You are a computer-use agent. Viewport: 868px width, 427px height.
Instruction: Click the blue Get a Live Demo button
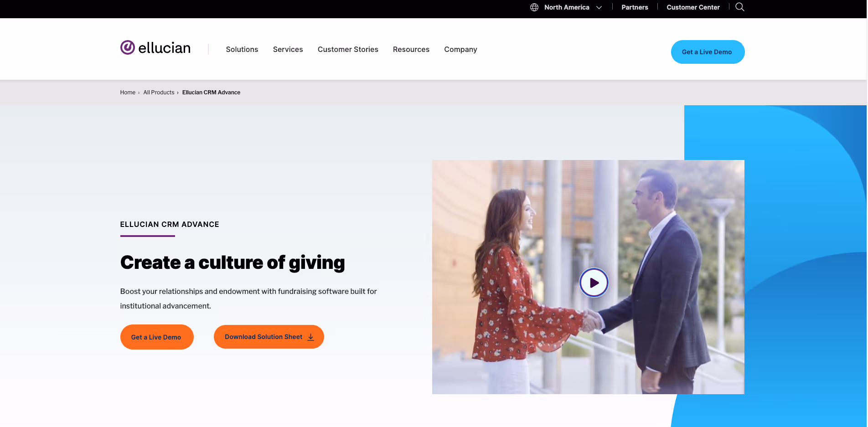coord(708,52)
